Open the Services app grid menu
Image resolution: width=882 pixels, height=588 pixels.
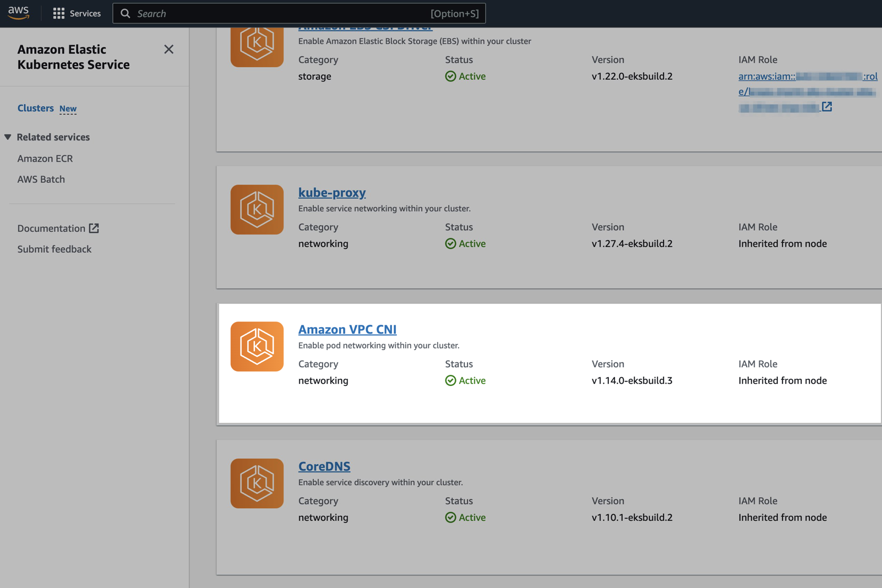59,13
